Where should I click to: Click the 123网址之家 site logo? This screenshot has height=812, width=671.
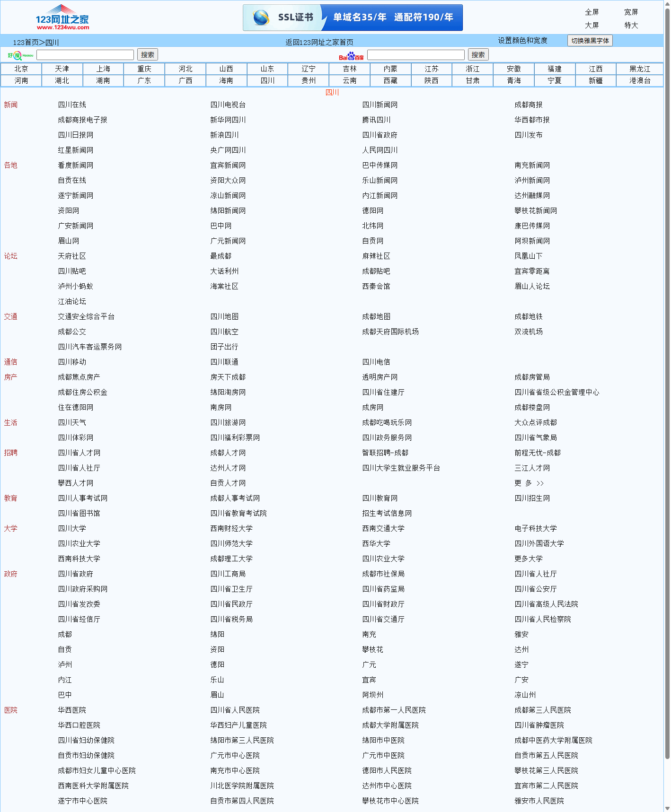click(x=62, y=18)
